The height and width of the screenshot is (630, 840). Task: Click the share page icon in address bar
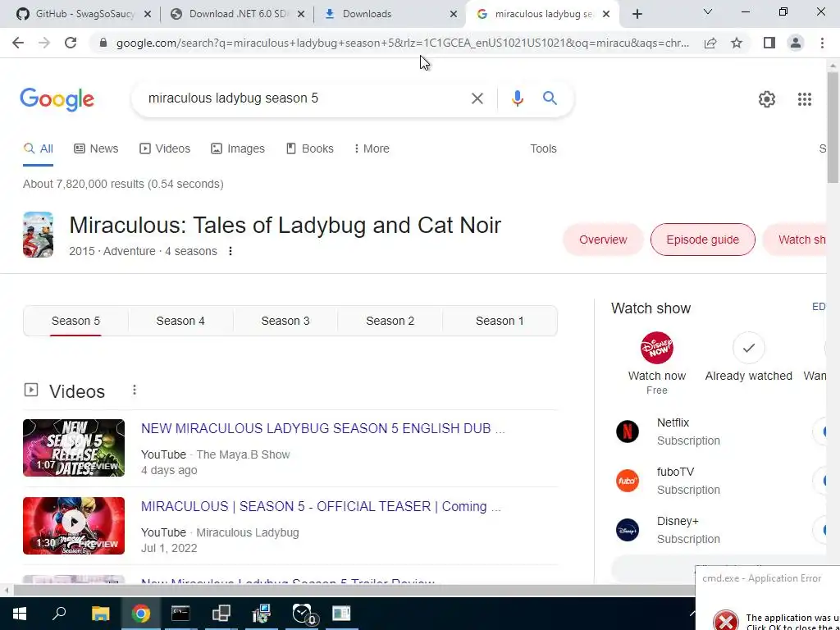coord(710,43)
